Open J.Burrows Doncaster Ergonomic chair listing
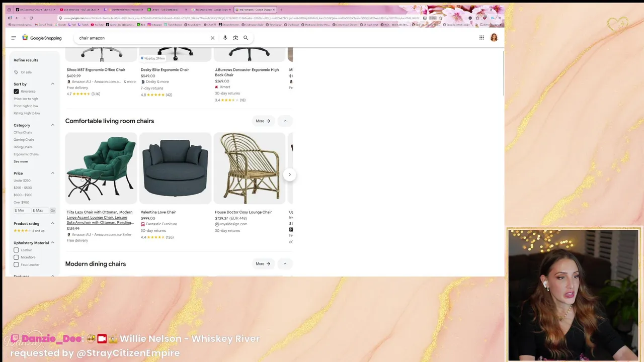Screen dimensions: 644x362 (x=247, y=72)
